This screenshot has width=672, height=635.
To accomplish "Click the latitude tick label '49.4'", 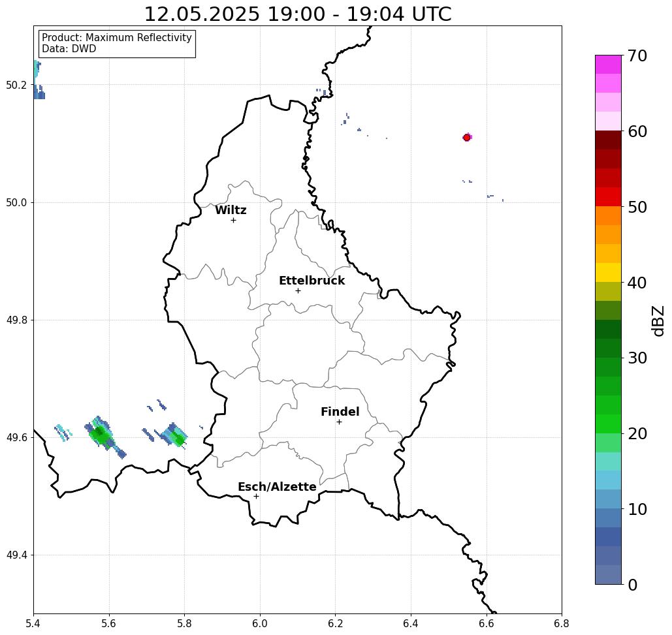I will point(16,555).
